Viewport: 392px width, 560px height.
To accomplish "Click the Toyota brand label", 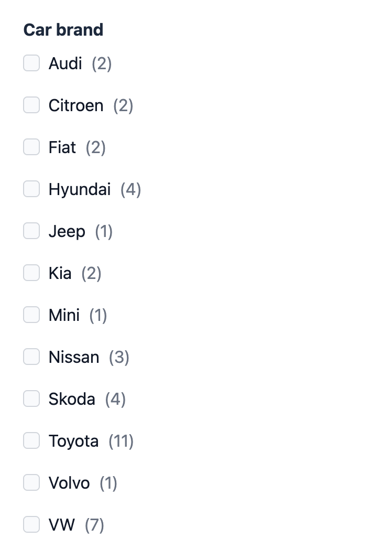I will [73, 440].
